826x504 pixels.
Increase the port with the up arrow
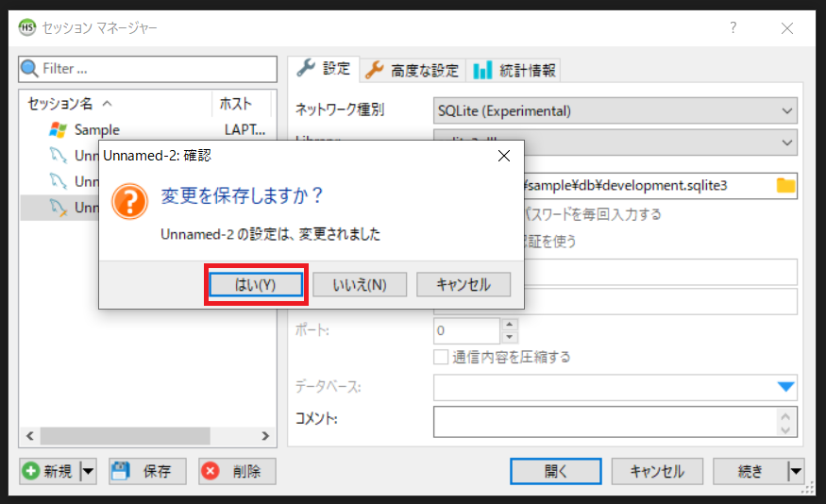coord(510,325)
